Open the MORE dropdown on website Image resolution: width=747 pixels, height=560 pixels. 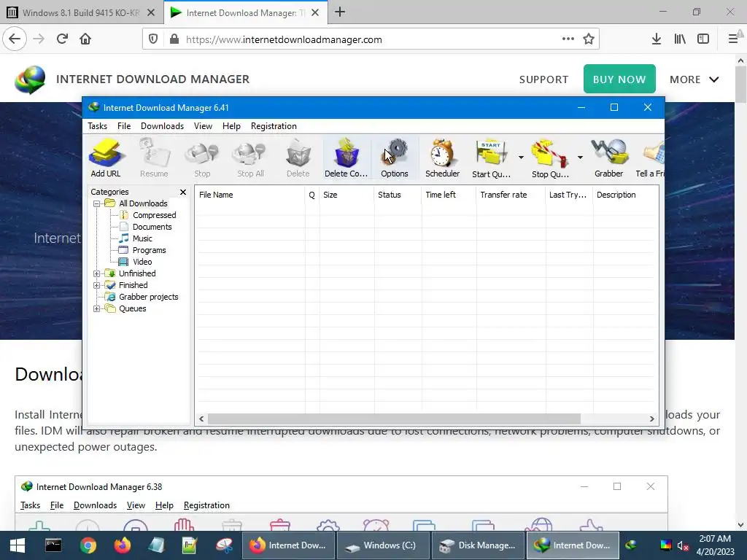[x=694, y=79]
